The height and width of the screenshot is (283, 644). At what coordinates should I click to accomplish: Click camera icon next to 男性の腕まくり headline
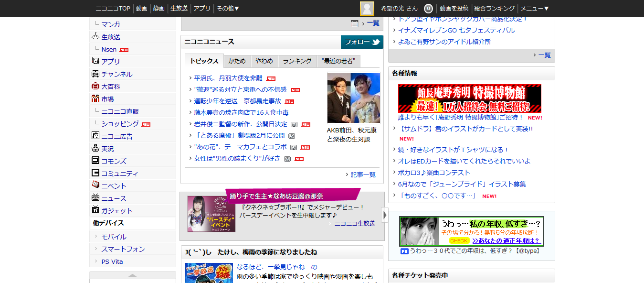[x=287, y=159]
